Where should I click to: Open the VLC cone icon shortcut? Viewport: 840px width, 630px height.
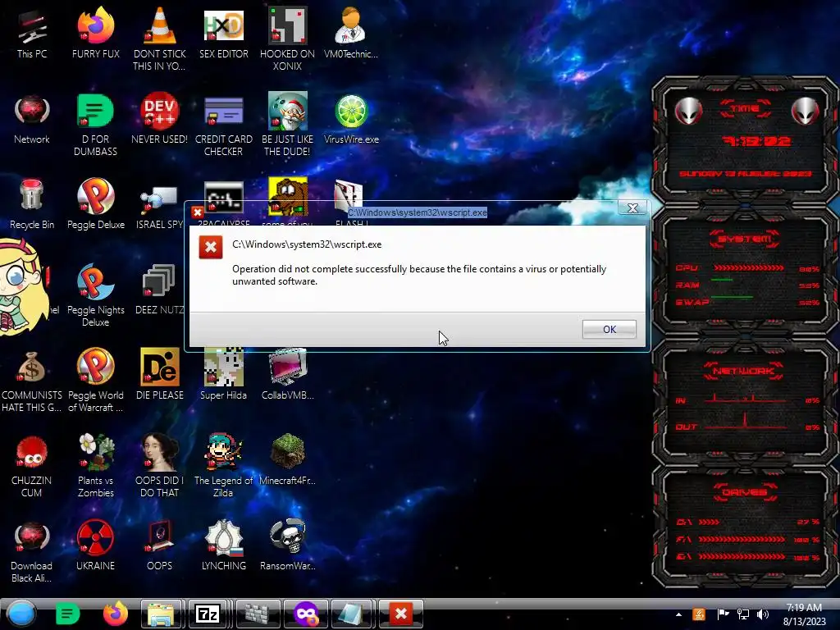160,39
